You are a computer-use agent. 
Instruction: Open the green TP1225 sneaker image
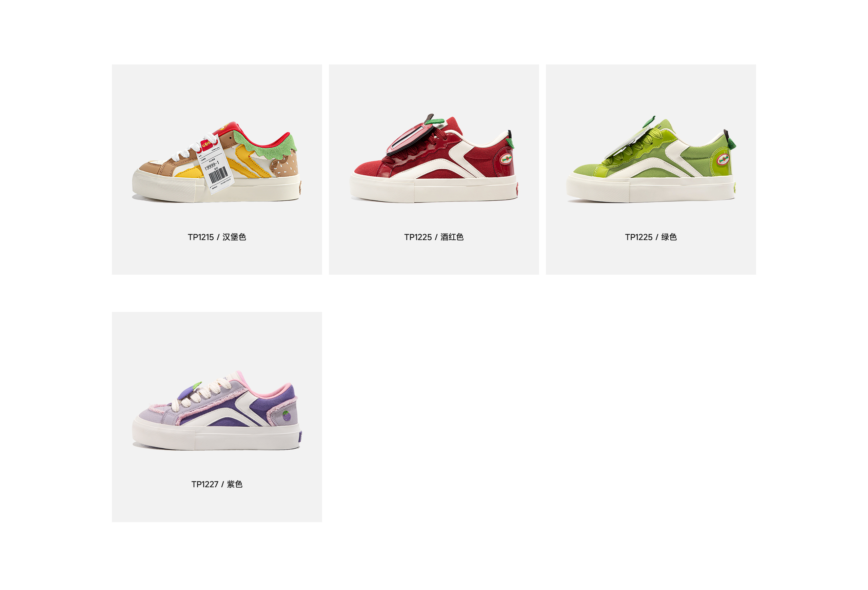point(651,159)
